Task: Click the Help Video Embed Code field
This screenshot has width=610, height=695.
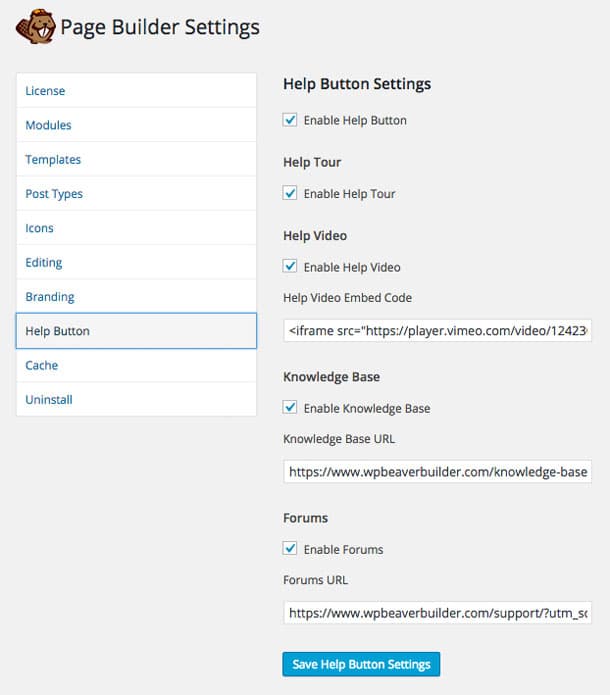Action: pos(437,329)
